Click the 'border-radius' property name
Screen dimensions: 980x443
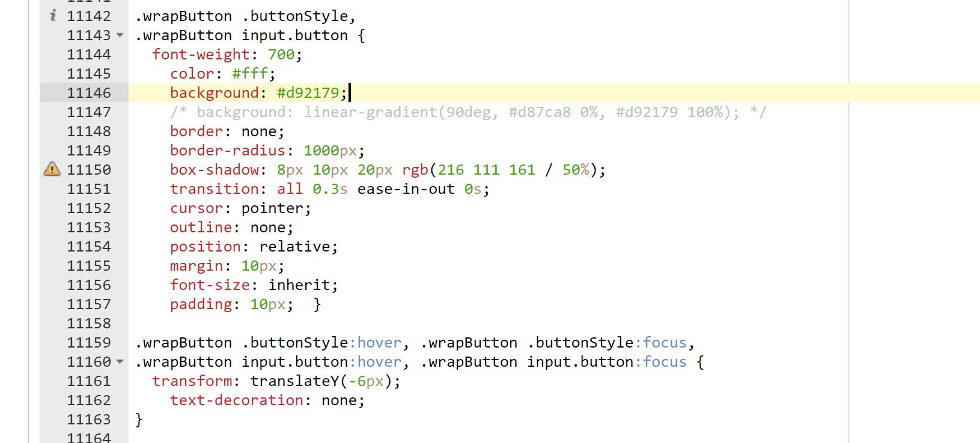pyautogui.click(x=228, y=151)
